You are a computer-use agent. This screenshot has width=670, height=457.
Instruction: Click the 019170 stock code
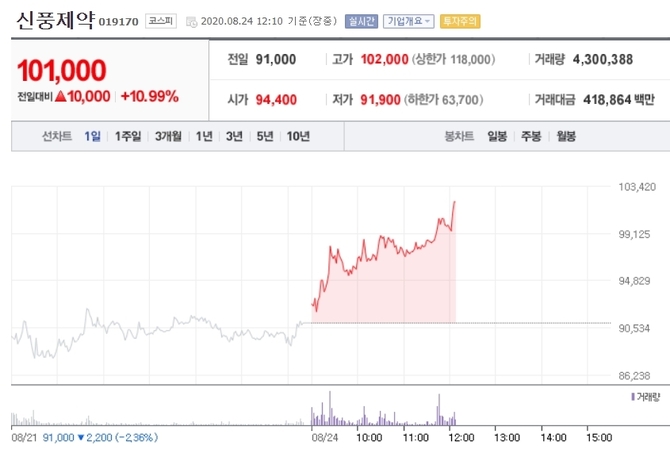pyautogui.click(x=118, y=20)
